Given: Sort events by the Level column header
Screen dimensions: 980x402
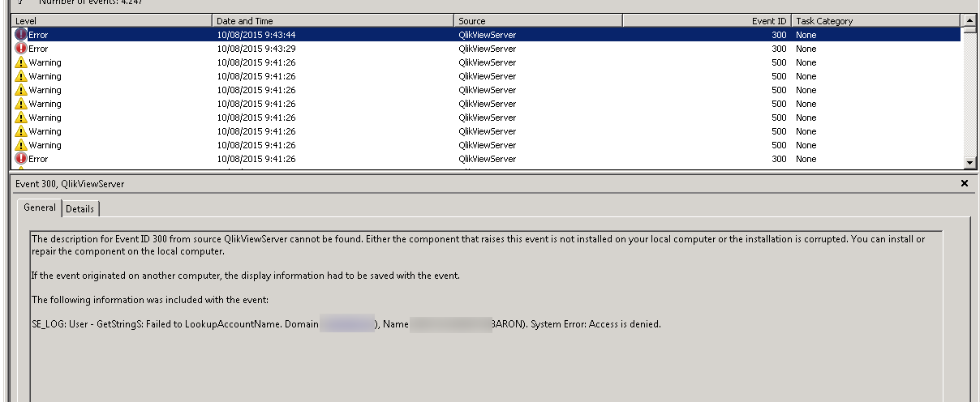Looking at the screenshot, I should tap(111, 21).
